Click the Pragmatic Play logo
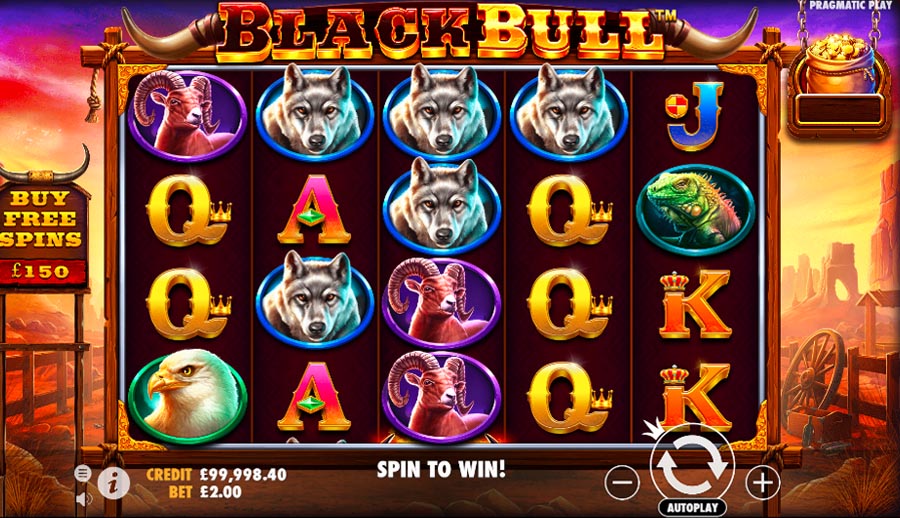 pyautogui.click(x=851, y=5)
